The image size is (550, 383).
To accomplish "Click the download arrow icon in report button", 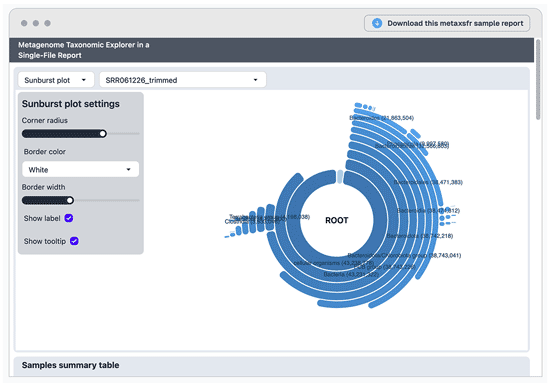I will [377, 23].
